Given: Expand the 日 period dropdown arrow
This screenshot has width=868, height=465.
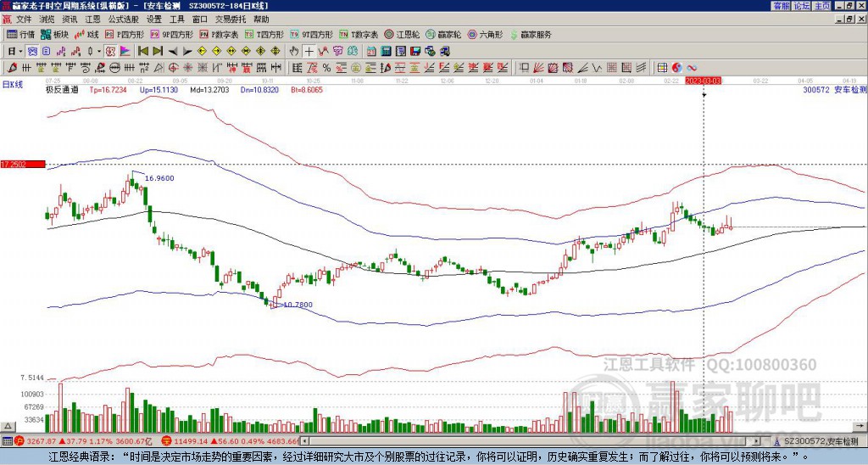Looking at the screenshot, I should pos(20,52).
